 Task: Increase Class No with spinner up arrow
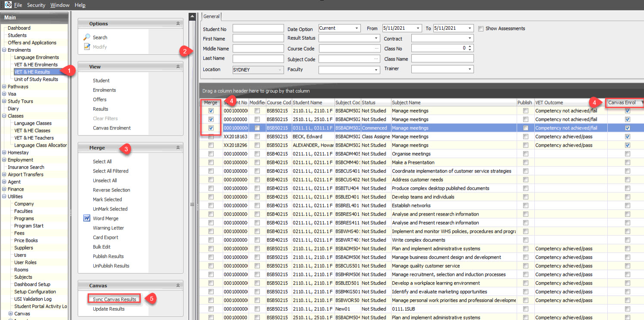coord(470,47)
